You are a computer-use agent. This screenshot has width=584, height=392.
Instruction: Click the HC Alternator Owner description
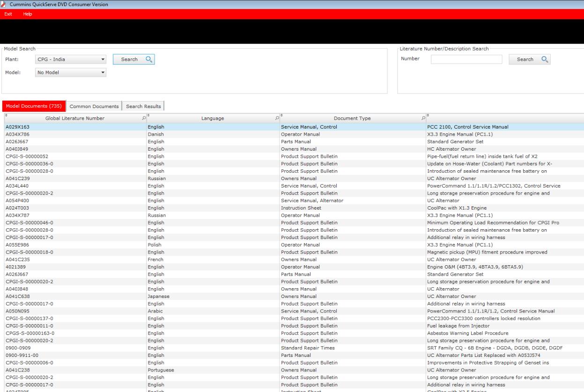pos(451,149)
